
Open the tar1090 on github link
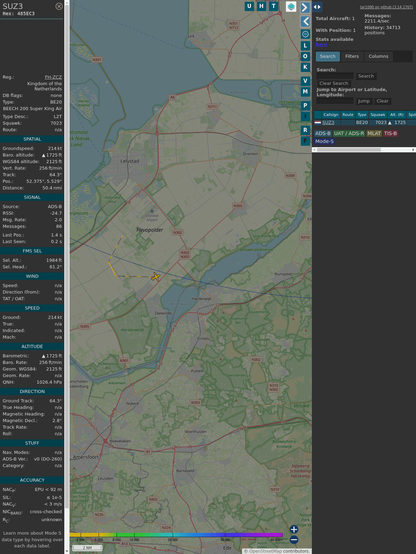[386, 7]
